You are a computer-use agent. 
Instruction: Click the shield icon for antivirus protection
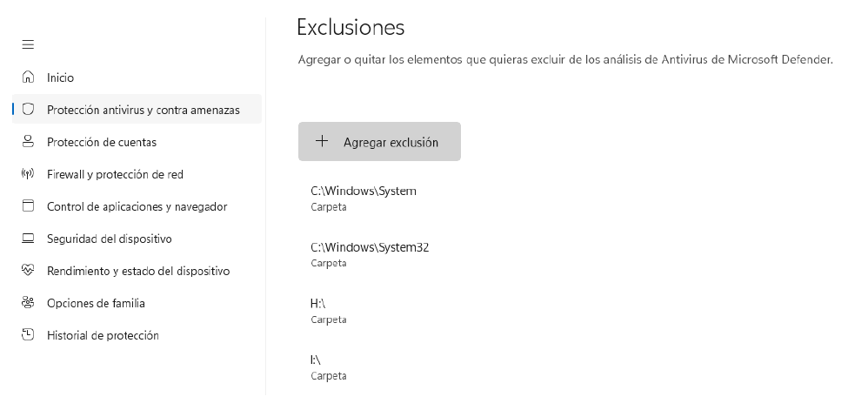(x=28, y=110)
